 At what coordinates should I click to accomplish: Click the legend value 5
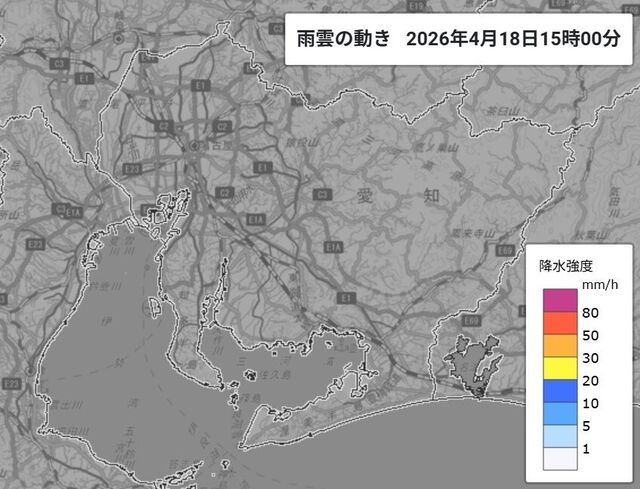587,426
